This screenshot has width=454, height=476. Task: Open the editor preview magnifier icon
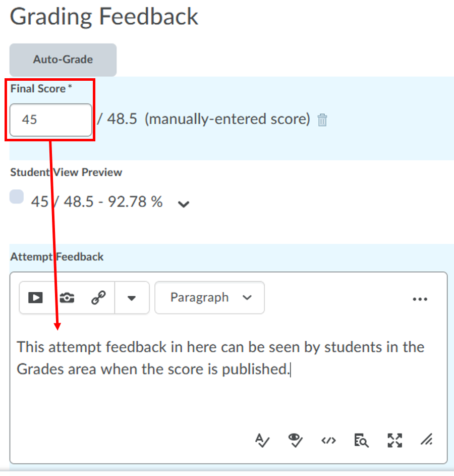coord(361,440)
